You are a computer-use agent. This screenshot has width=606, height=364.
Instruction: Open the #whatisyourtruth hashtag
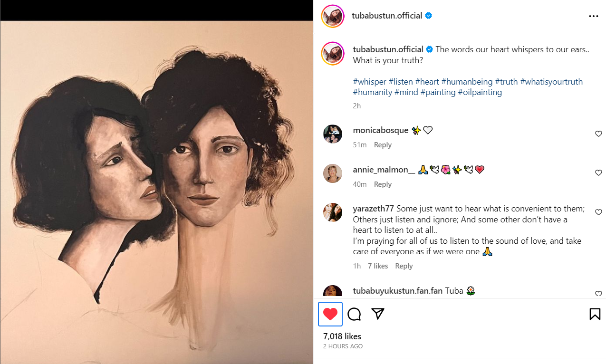click(x=551, y=82)
